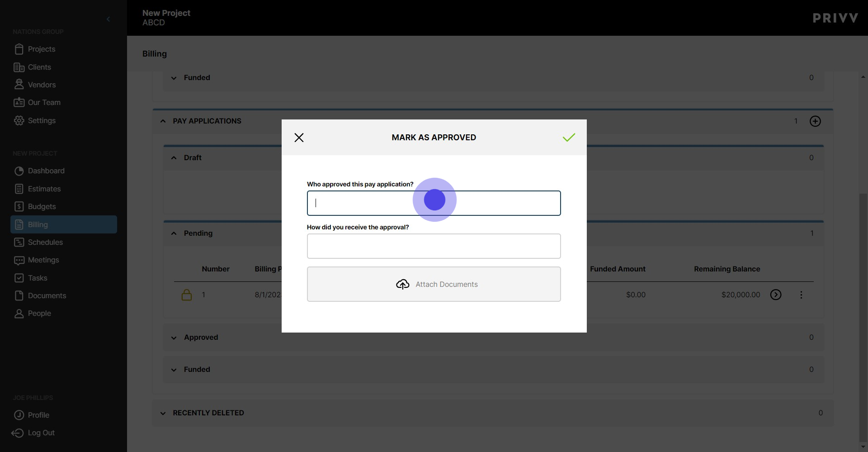This screenshot has height=452, width=868.
Task: Collapse the Pending group
Action: pyautogui.click(x=174, y=233)
